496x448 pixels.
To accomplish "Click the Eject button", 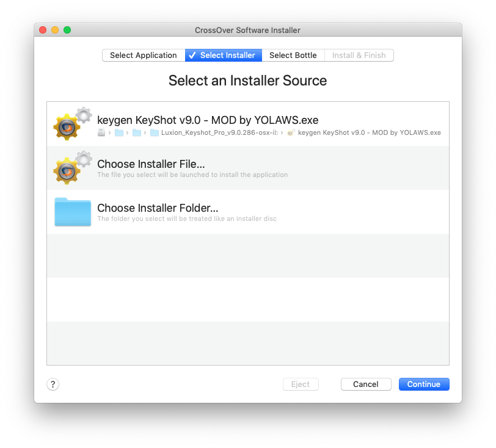I will point(301,384).
